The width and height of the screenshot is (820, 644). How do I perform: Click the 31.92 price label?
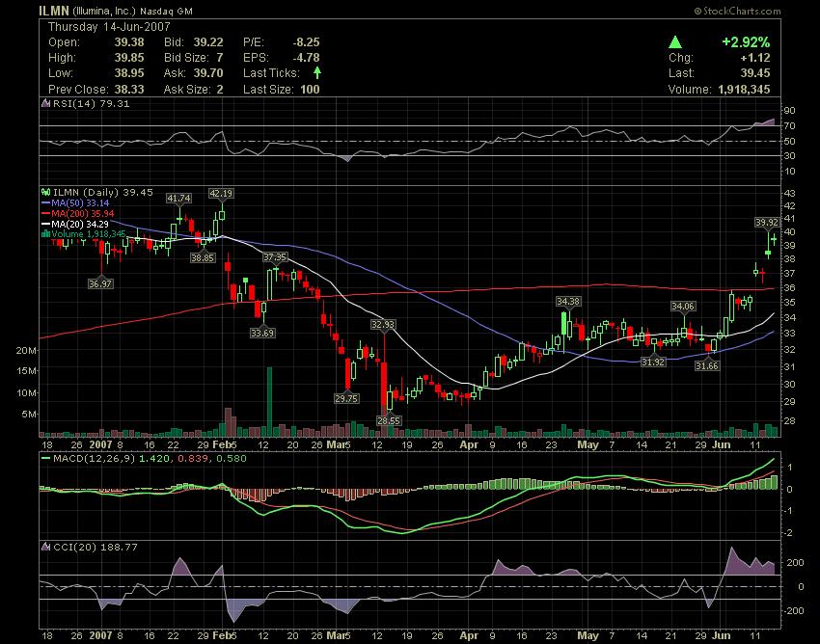point(653,362)
